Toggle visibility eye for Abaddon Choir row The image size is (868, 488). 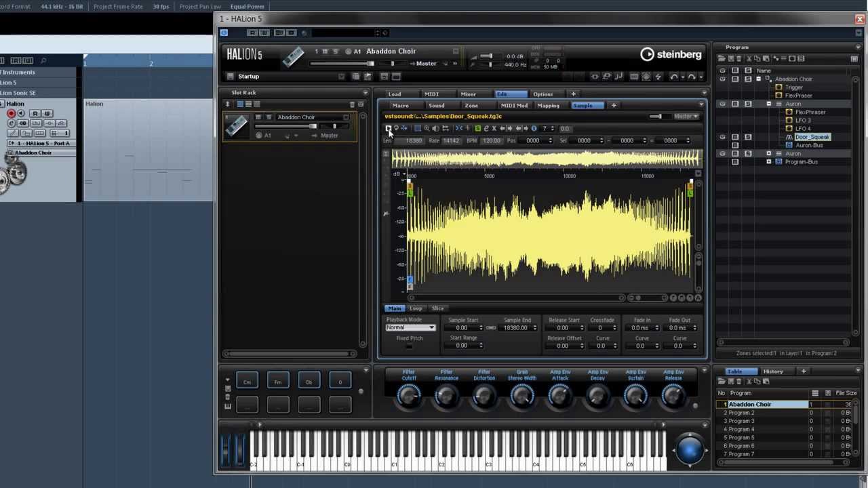(x=722, y=79)
